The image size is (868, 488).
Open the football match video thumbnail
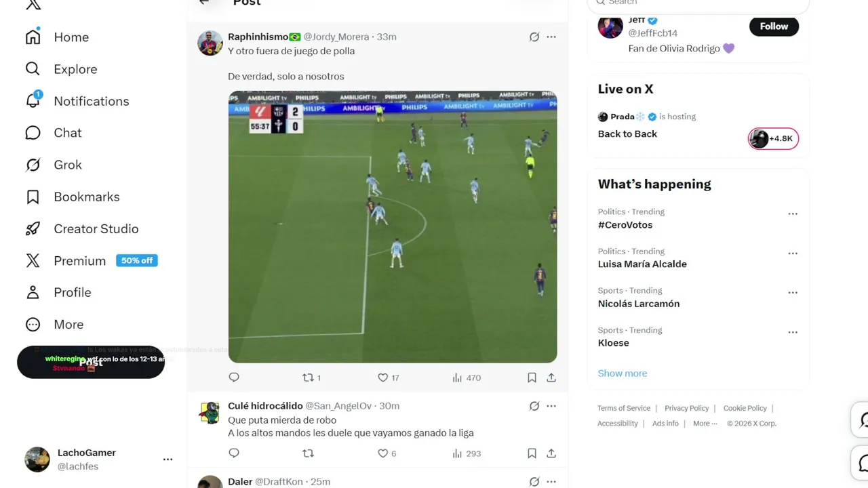pyautogui.click(x=393, y=226)
